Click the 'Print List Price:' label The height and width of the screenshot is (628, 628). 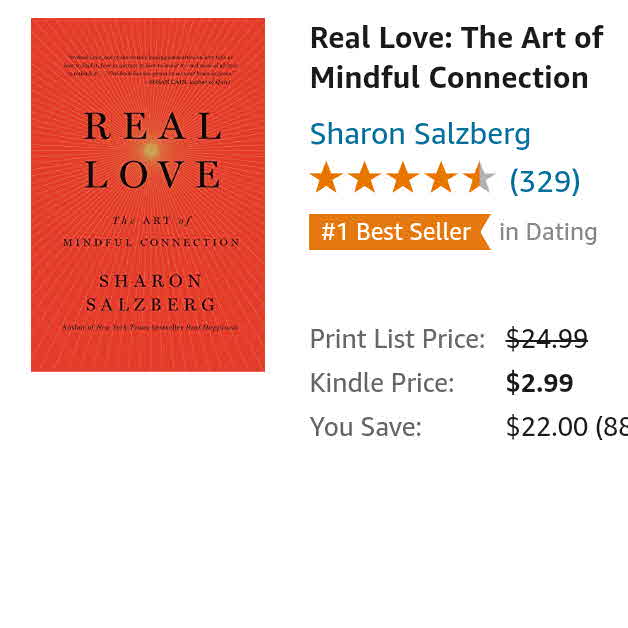pyautogui.click(x=397, y=339)
